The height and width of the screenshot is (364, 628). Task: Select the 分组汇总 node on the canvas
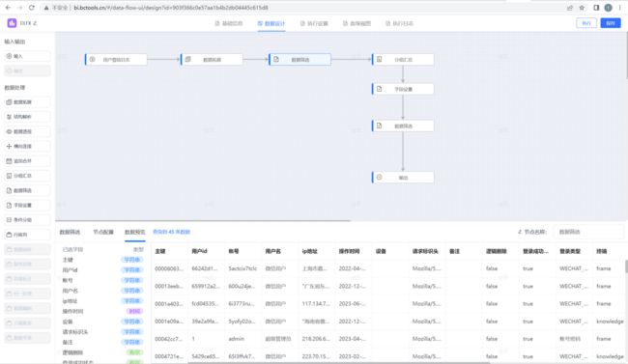tap(403, 59)
